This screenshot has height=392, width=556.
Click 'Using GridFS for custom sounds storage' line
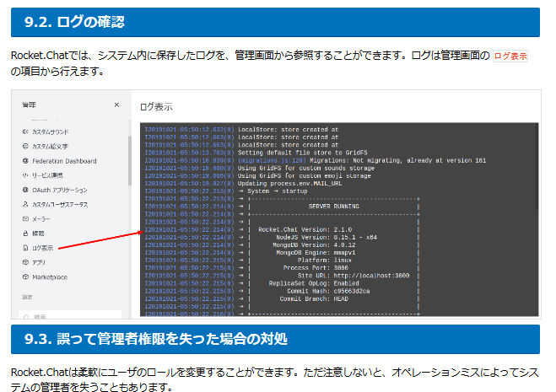point(306,168)
